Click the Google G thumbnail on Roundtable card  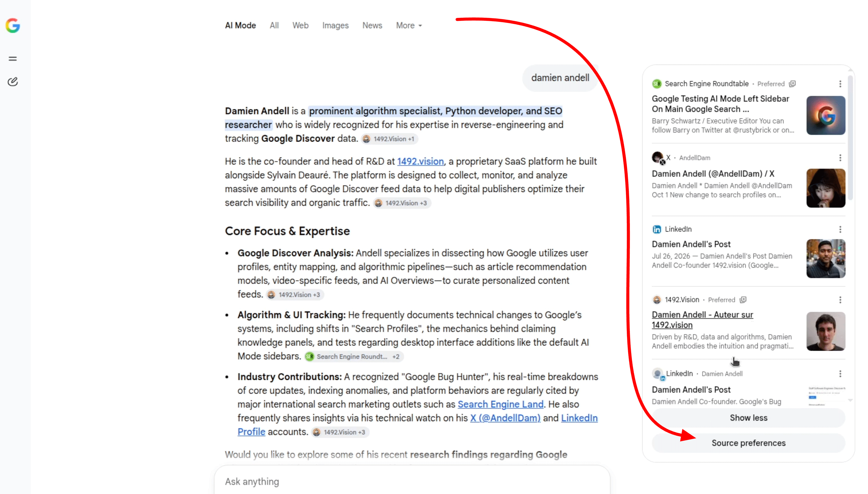click(x=826, y=115)
